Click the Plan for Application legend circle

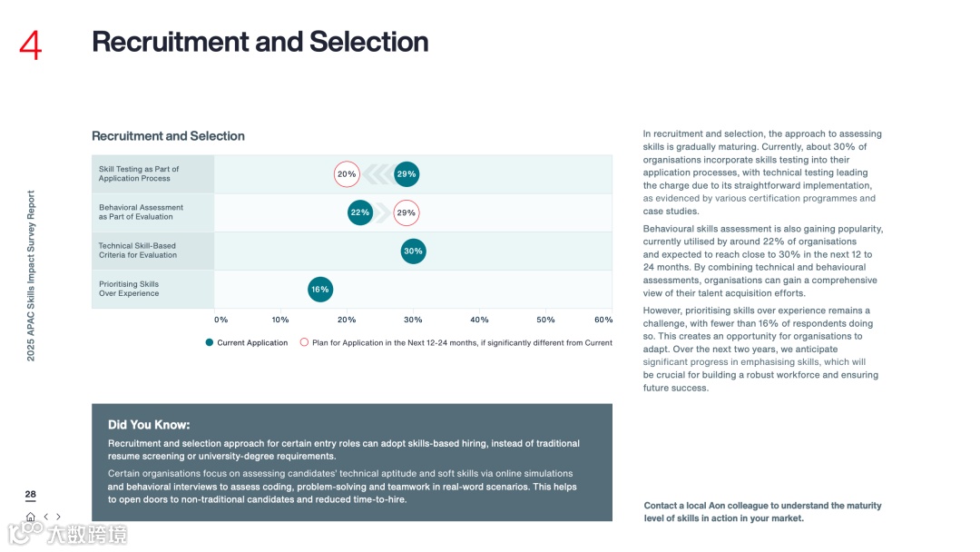click(x=304, y=342)
